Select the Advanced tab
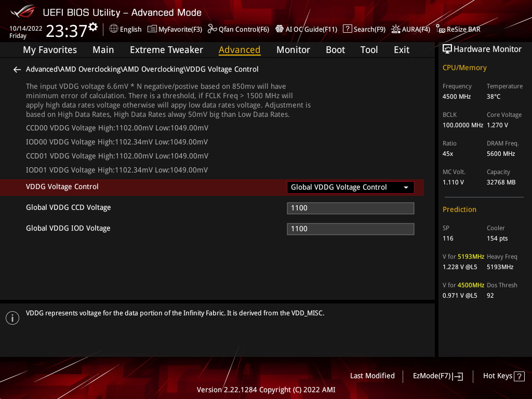This screenshot has width=532, height=399. 240,50
